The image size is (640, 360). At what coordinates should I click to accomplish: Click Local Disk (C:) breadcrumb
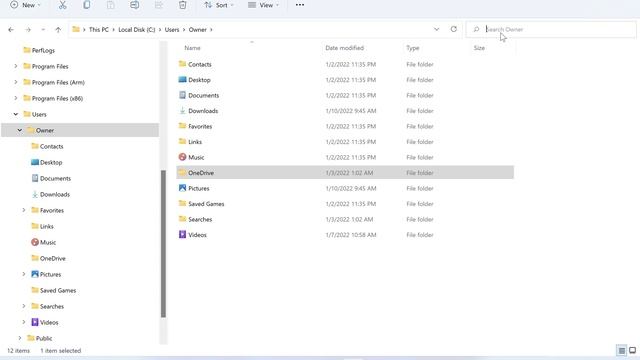coord(137,29)
